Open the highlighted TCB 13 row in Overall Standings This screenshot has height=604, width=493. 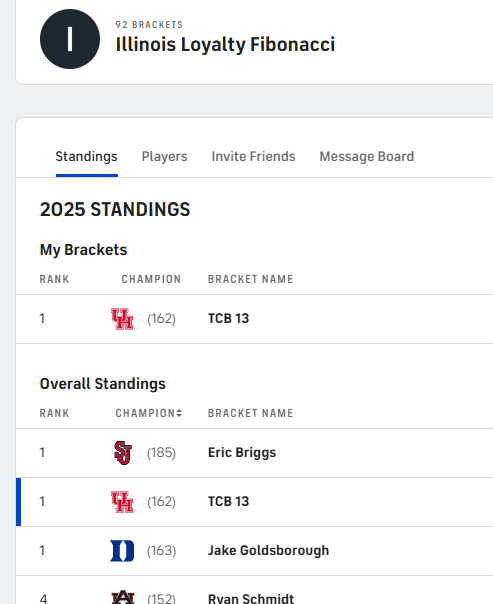(x=254, y=502)
